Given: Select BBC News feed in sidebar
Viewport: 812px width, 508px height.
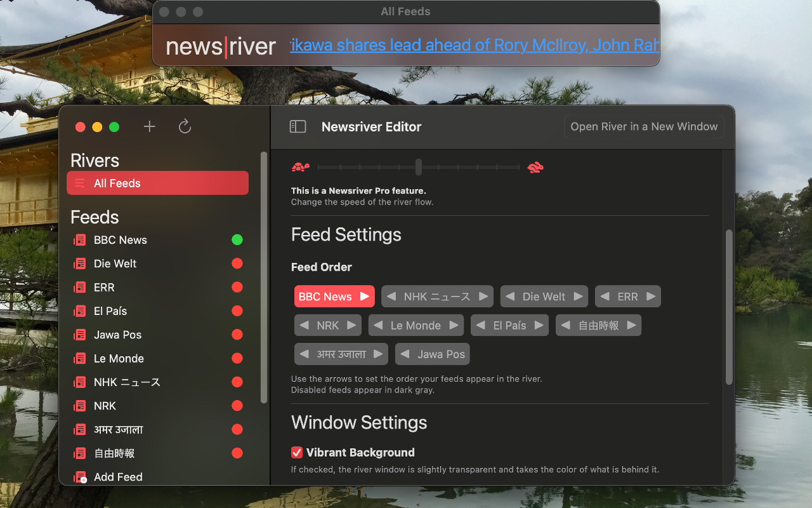Looking at the screenshot, I should coord(157,240).
